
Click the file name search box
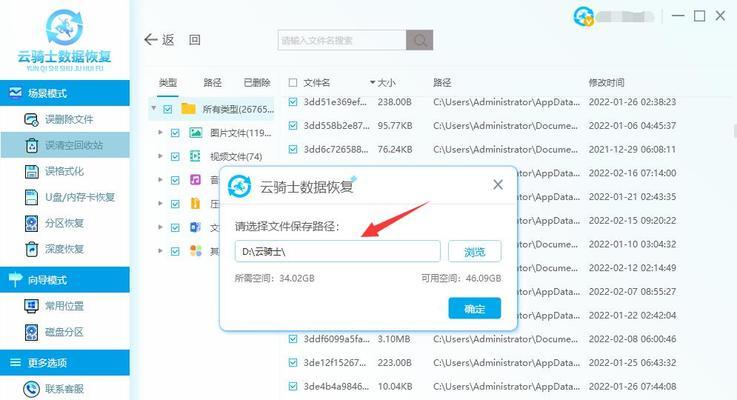pyautogui.click(x=342, y=40)
